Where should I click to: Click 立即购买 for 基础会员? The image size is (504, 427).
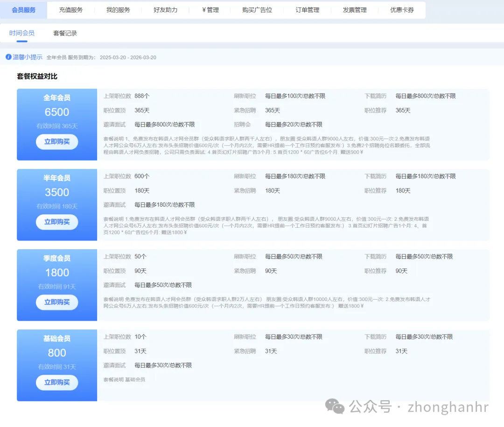click(57, 382)
